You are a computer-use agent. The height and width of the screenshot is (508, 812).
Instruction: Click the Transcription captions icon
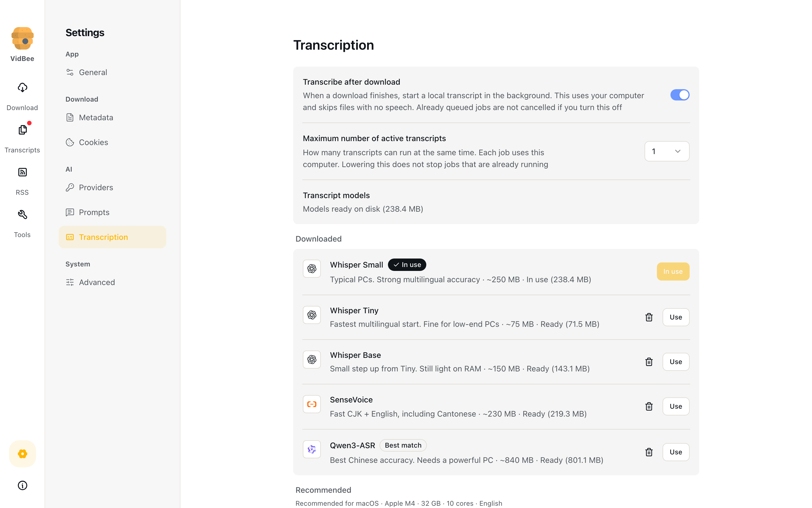coord(70,237)
